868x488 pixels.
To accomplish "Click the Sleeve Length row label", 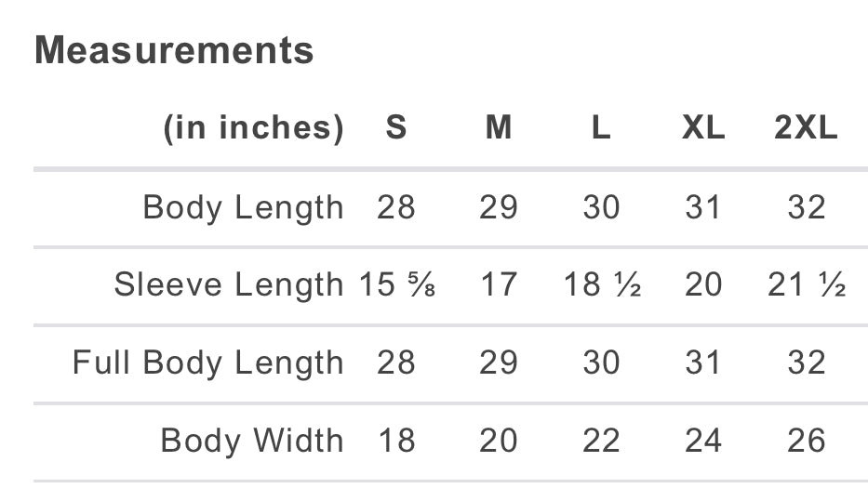I will 228,284.
